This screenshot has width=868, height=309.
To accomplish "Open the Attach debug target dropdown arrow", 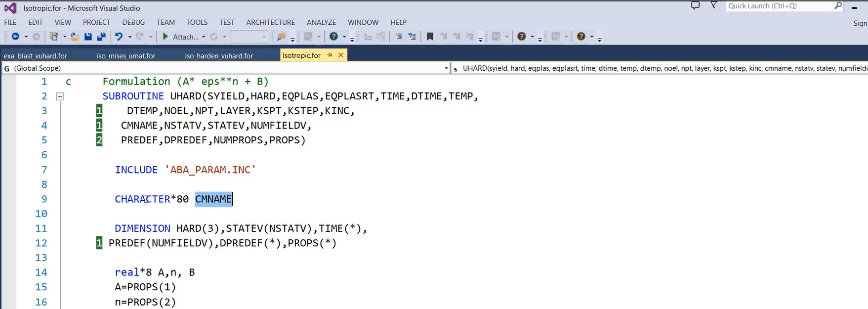I will click(x=203, y=37).
